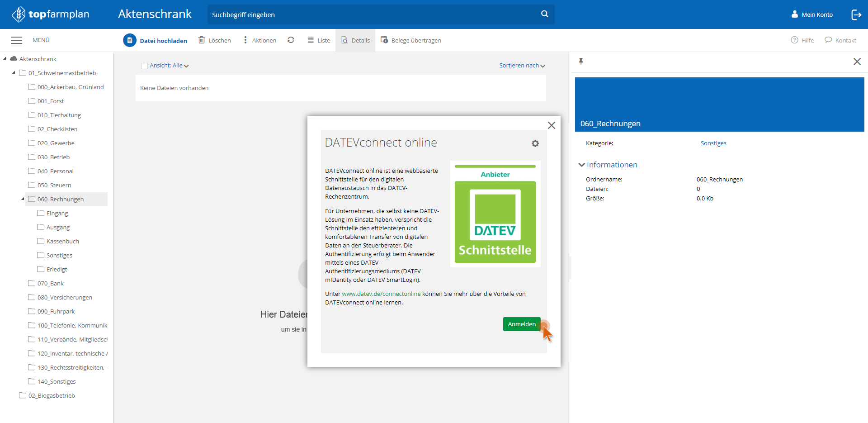This screenshot has width=868, height=423.
Task: Click the refresh icon in toolbar
Action: (x=291, y=40)
